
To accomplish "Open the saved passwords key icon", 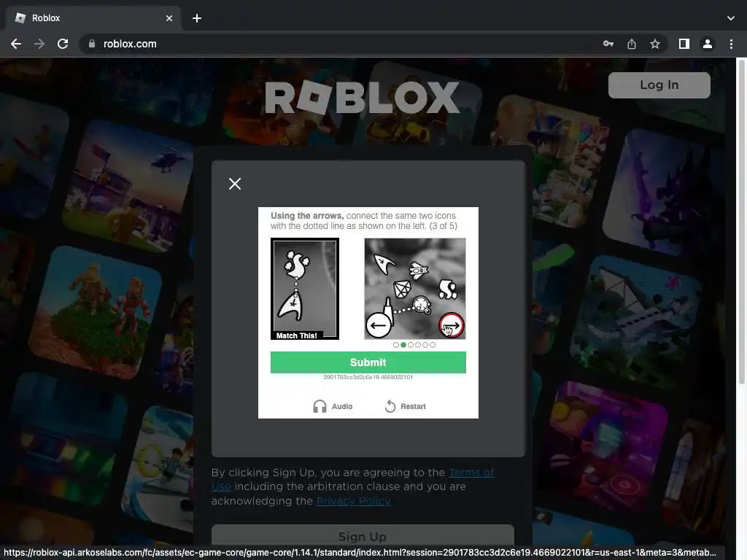I will coord(608,44).
